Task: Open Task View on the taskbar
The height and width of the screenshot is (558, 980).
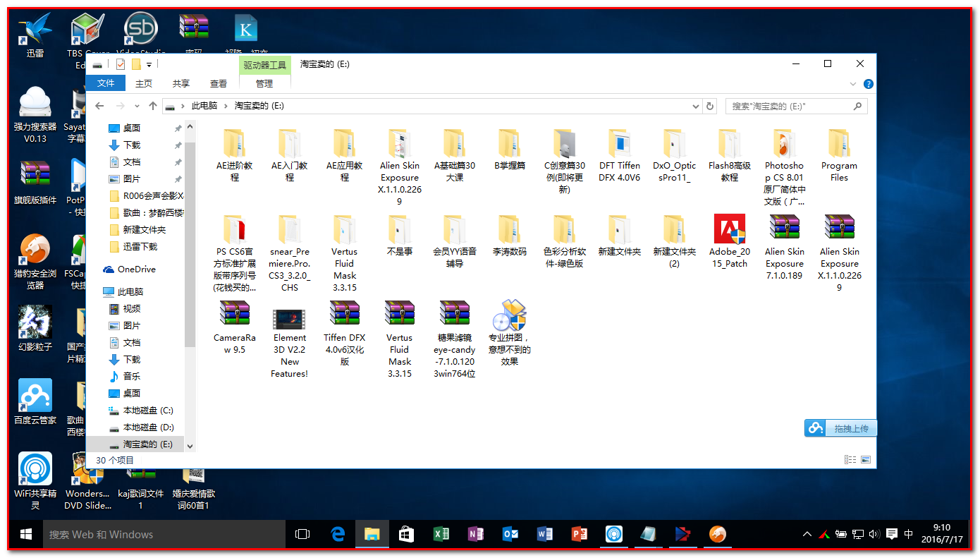Action: tap(302, 535)
